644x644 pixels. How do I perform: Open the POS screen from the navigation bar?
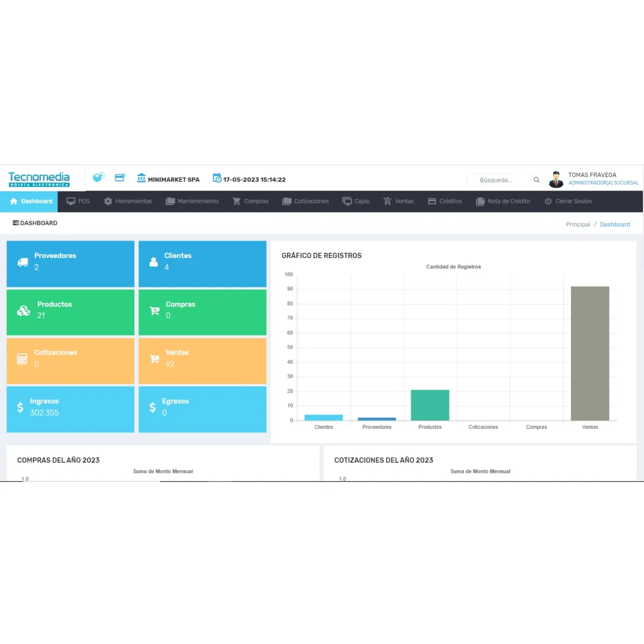[x=78, y=201]
